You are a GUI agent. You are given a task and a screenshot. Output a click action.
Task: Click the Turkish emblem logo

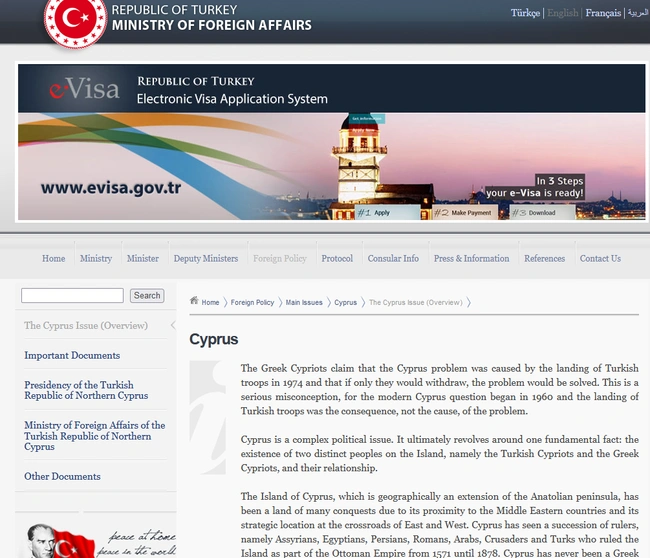click(75, 21)
